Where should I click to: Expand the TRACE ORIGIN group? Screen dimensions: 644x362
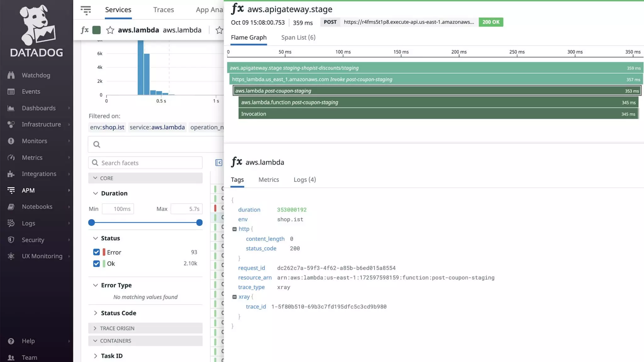(x=145, y=328)
